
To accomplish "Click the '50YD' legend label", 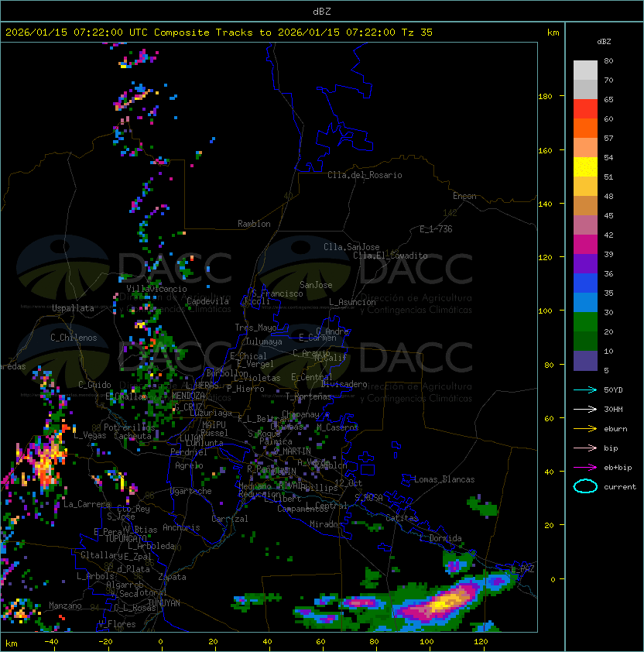I will [x=613, y=389].
